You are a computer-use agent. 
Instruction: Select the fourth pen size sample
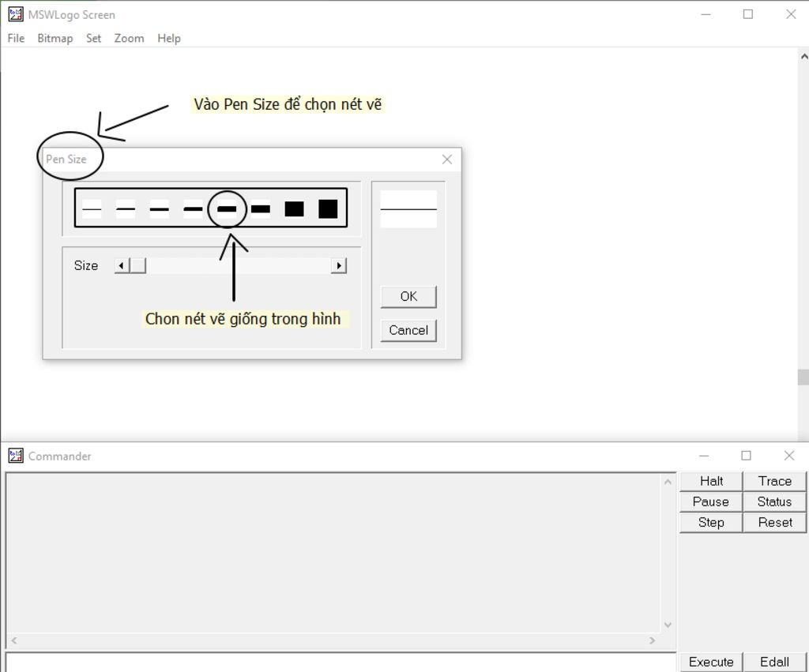pos(193,209)
